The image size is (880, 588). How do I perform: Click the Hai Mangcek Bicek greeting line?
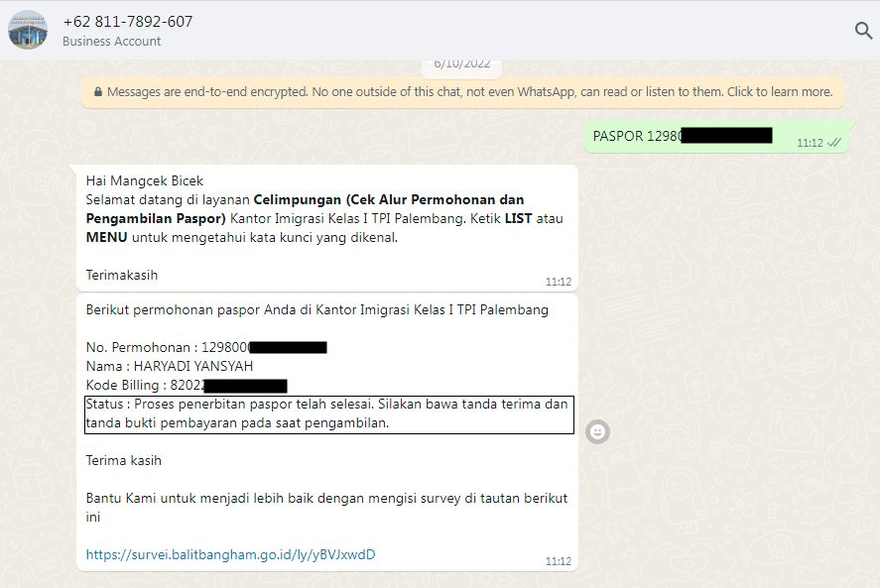tap(145, 180)
